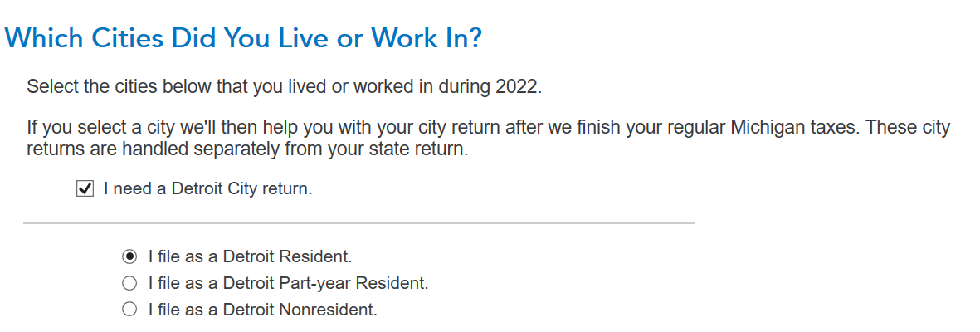Select the Detroit Nonresident radio button
This screenshot has width=980, height=332.
pos(129,310)
